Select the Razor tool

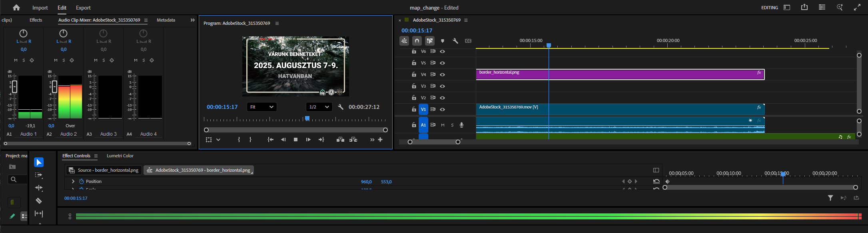pyautogui.click(x=39, y=201)
